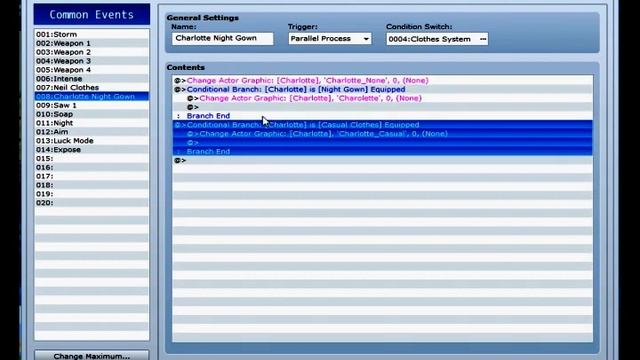
Task: Edit the Name field containing Charlotte Night Gown
Action: point(222,38)
